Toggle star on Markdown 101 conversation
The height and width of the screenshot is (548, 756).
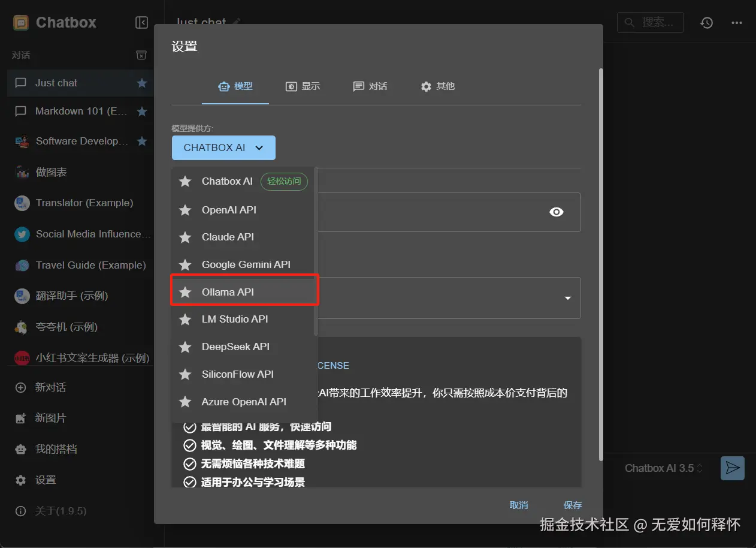pyautogui.click(x=142, y=112)
